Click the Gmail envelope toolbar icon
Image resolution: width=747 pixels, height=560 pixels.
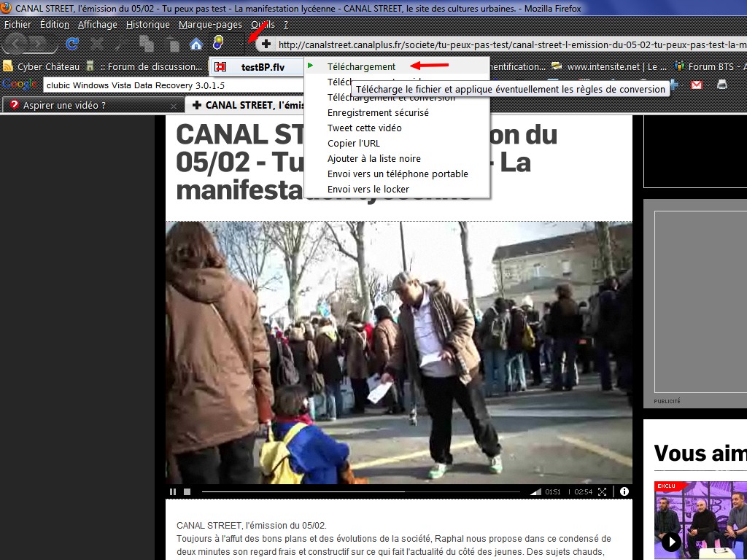[x=697, y=85]
